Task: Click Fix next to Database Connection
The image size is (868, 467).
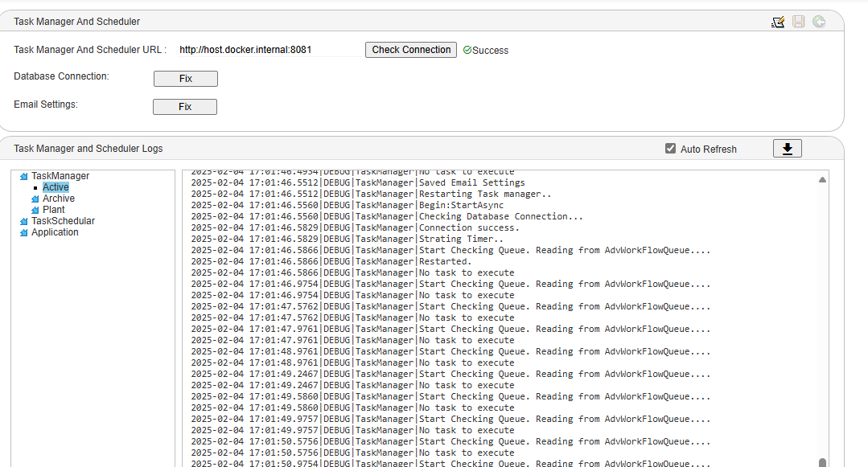Action: click(x=185, y=79)
